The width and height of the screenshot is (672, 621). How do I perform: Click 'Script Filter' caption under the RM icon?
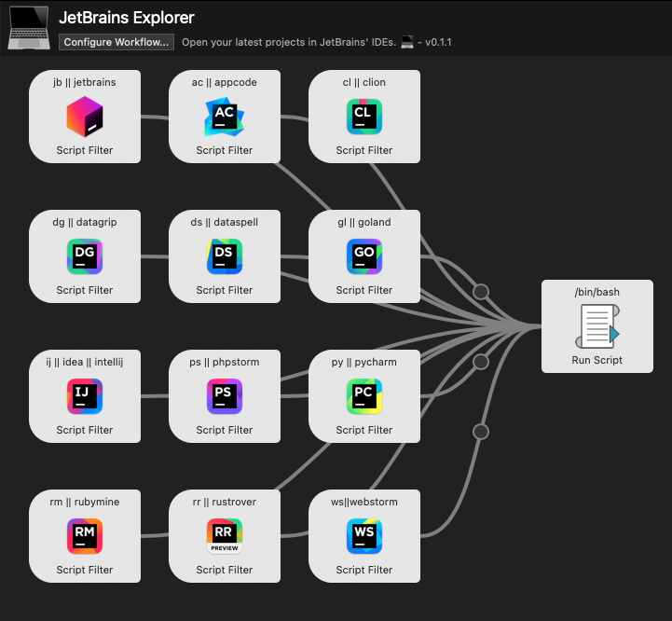85,570
